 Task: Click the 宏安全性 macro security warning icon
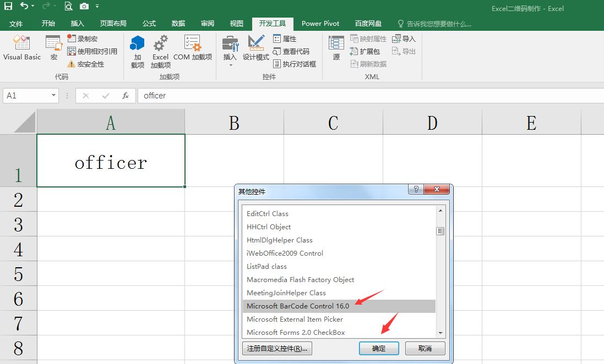[x=71, y=64]
